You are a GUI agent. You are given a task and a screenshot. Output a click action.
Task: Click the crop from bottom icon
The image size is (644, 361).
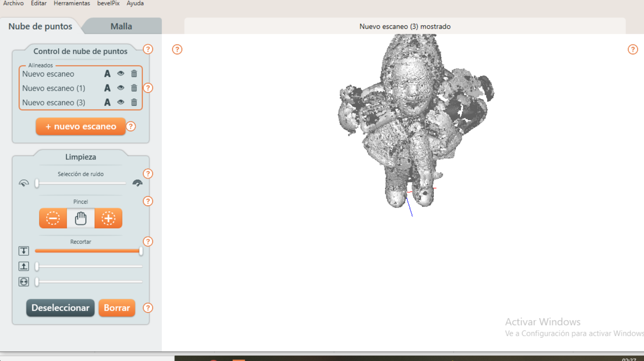[x=23, y=266]
